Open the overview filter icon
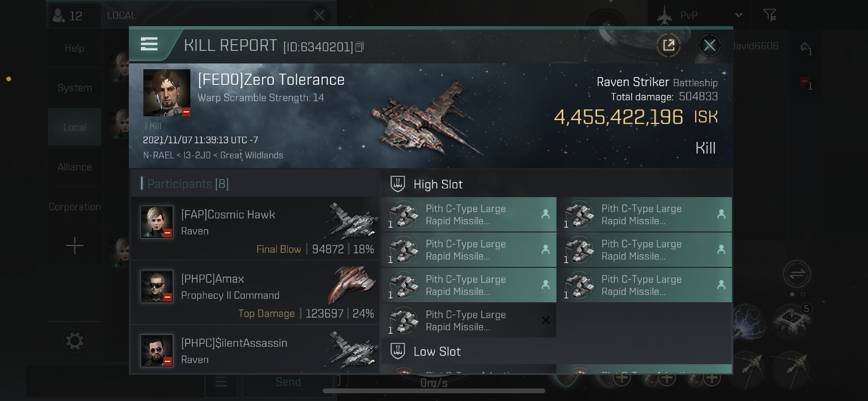Screen dimensions: 868x401 pyautogui.click(x=770, y=15)
